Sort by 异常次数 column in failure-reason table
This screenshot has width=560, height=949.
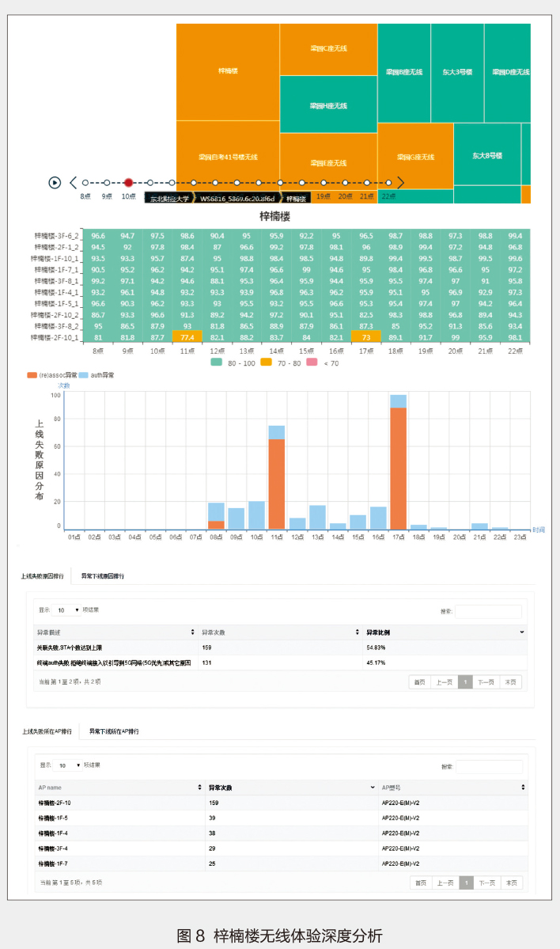click(x=280, y=632)
